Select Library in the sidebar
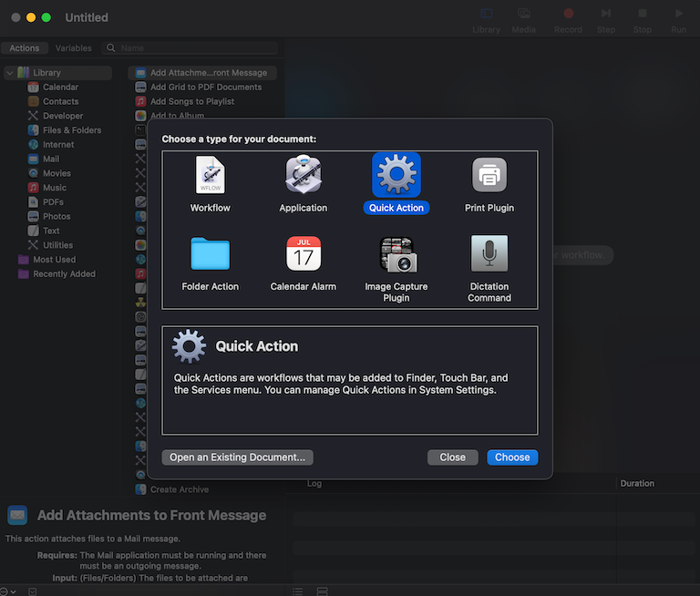Image resolution: width=700 pixels, height=596 pixels. (x=58, y=73)
